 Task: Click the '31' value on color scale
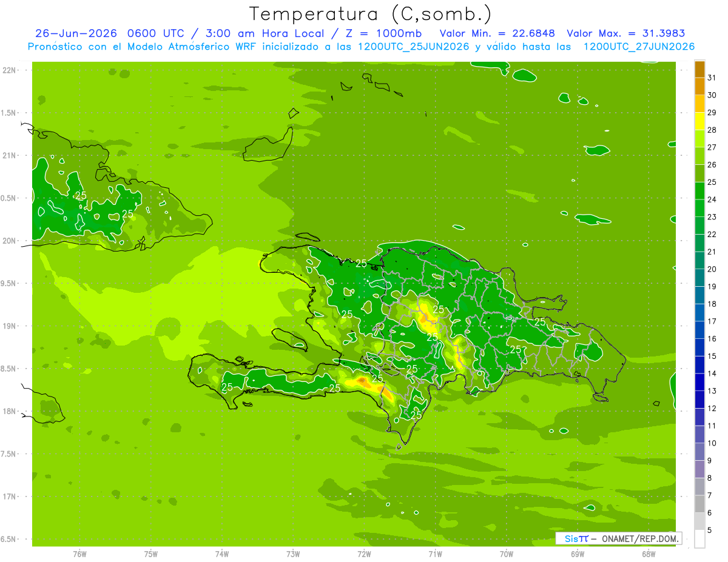pyautogui.click(x=712, y=78)
